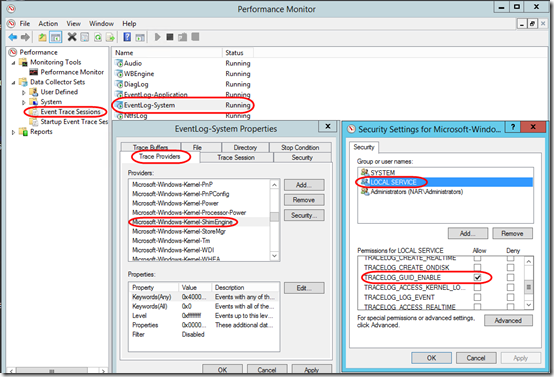The image size is (554, 377).
Task: Click the User Defined folder icon
Action: [34, 92]
